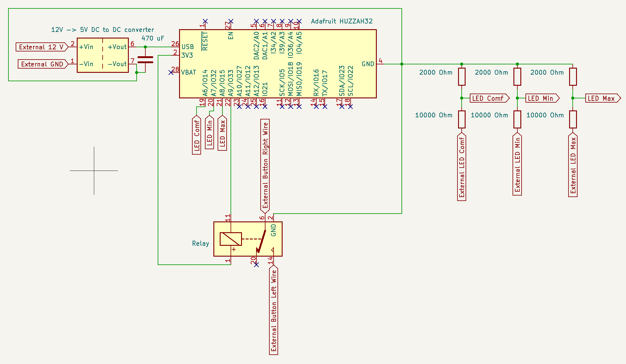Select the External LED Comf label
This screenshot has width=626, height=364.
(462, 167)
